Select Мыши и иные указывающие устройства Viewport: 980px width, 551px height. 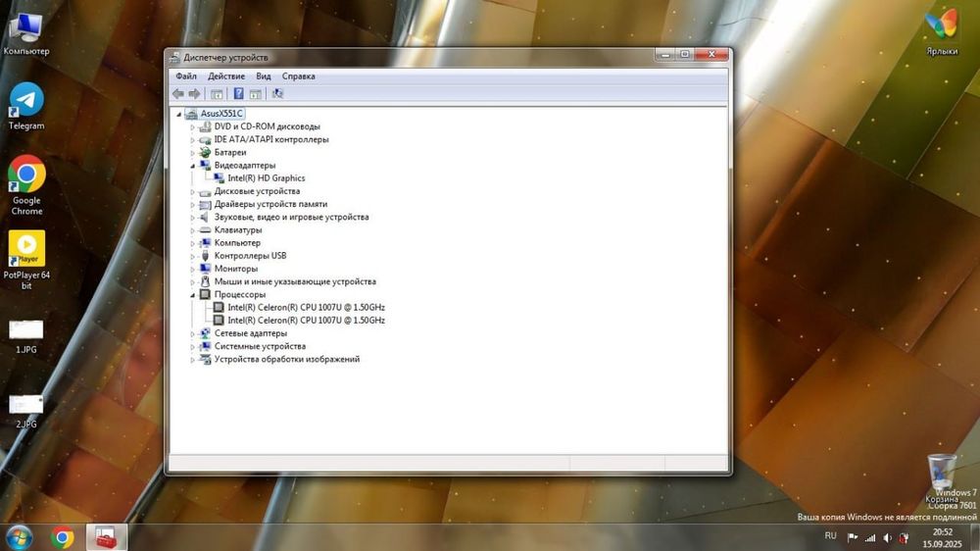pyautogui.click(x=295, y=281)
